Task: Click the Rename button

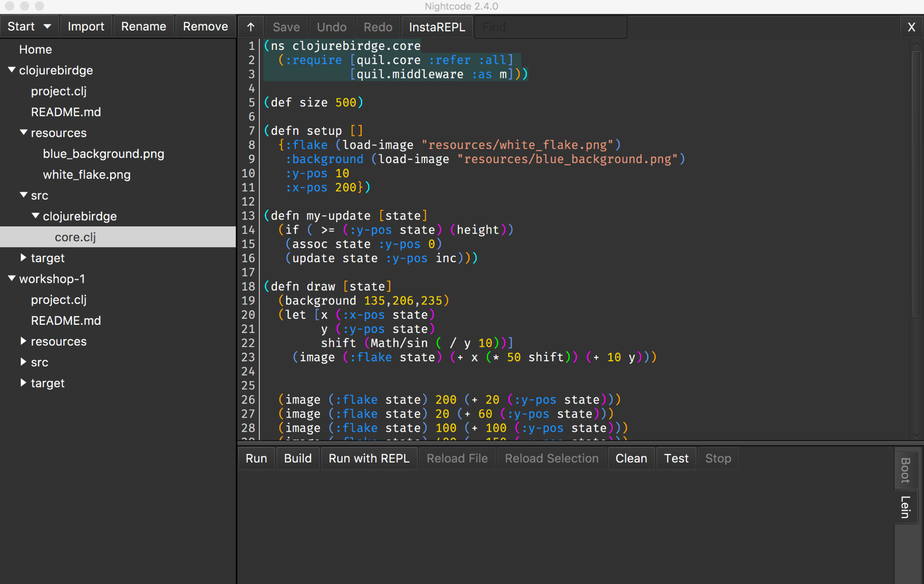Action: click(143, 26)
